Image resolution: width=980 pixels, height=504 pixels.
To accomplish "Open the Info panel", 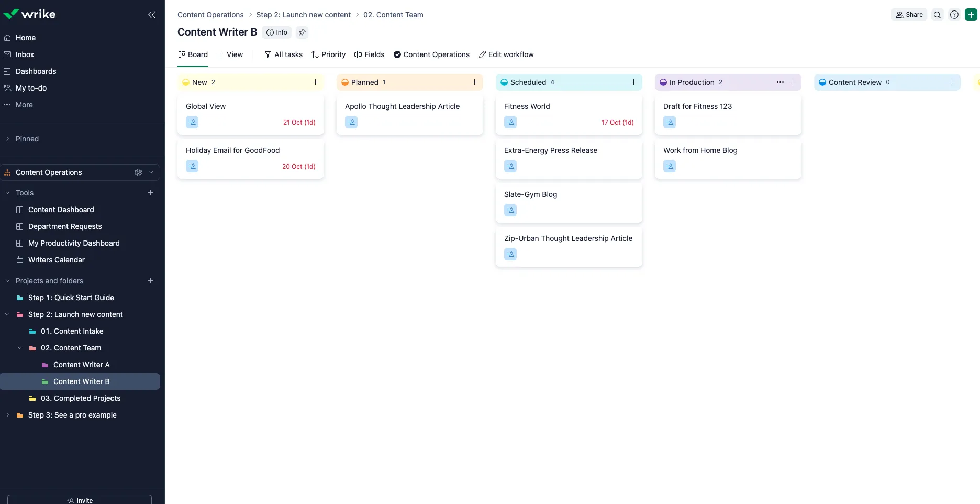I will click(x=276, y=32).
